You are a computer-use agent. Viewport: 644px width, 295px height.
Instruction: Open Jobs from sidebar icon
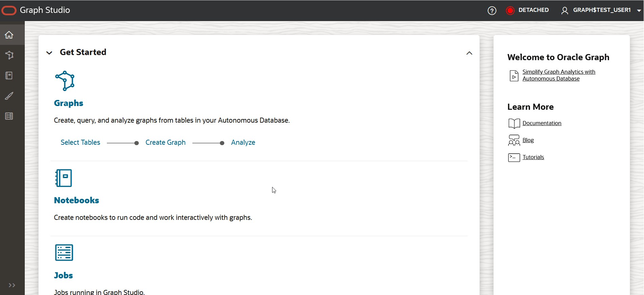9,116
